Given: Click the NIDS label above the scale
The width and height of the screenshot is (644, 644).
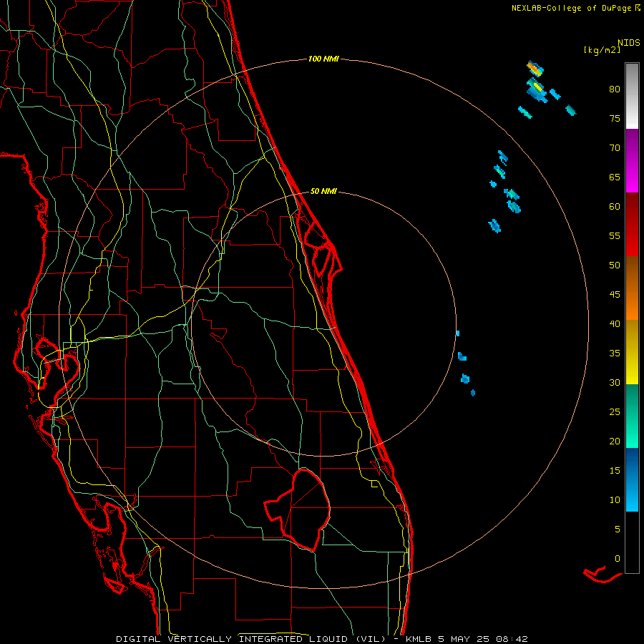Looking at the screenshot, I should (x=628, y=43).
